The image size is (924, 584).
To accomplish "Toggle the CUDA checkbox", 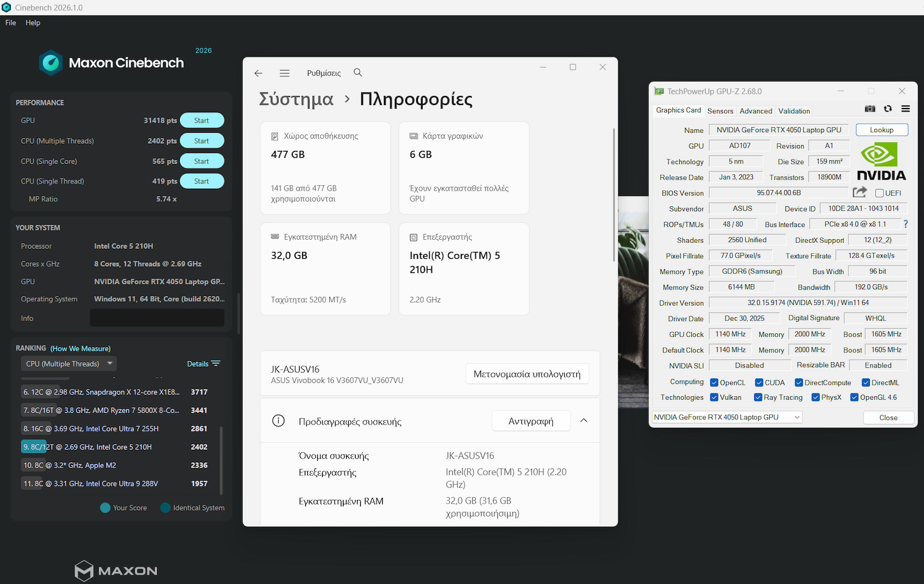I will click(759, 382).
